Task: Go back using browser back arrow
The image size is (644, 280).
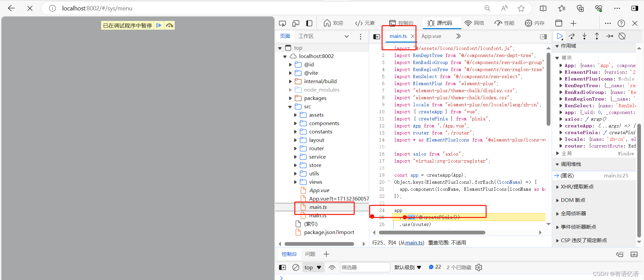Action: tap(11, 8)
